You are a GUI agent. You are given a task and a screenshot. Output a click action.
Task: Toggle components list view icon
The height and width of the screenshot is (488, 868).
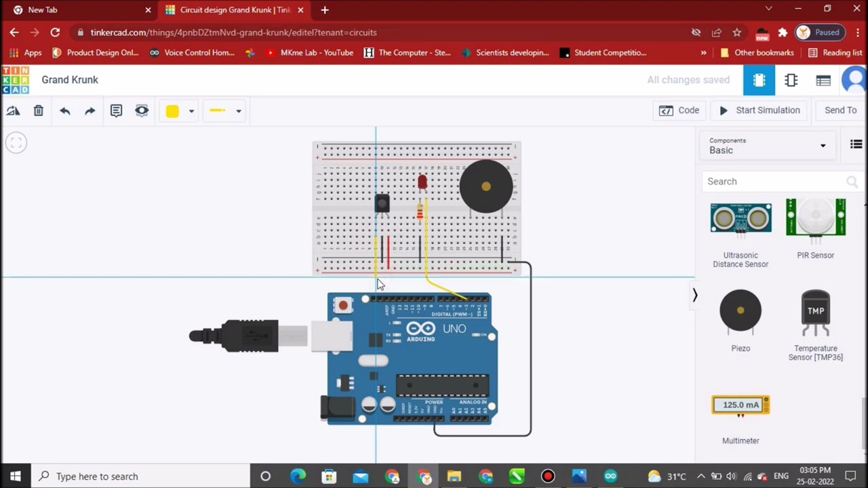[856, 144]
